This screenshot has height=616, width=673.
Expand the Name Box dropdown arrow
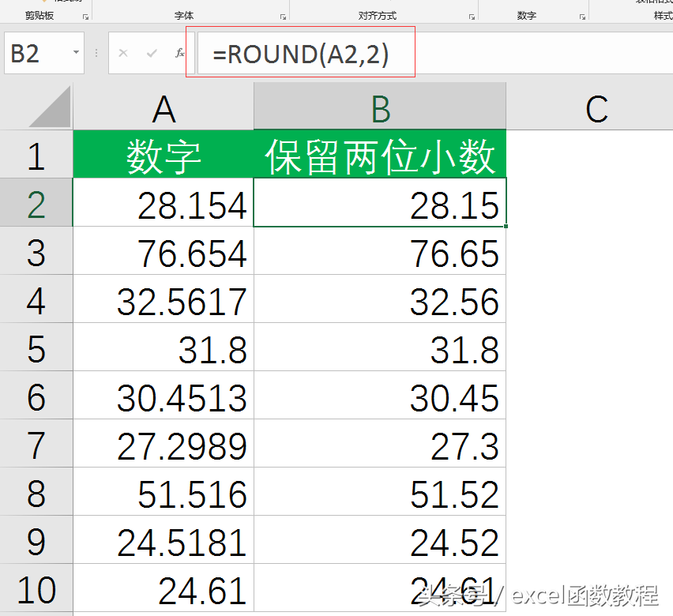click(76, 52)
